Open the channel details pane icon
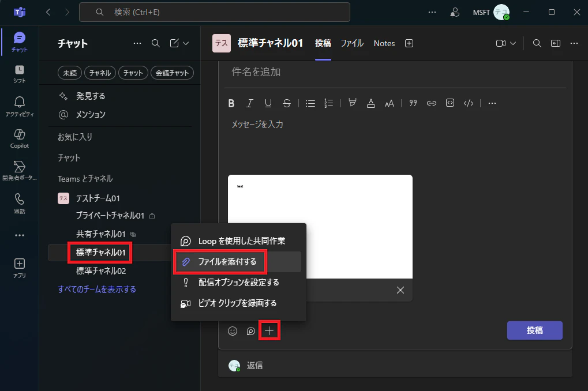The height and width of the screenshot is (391, 588). [x=556, y=43]
